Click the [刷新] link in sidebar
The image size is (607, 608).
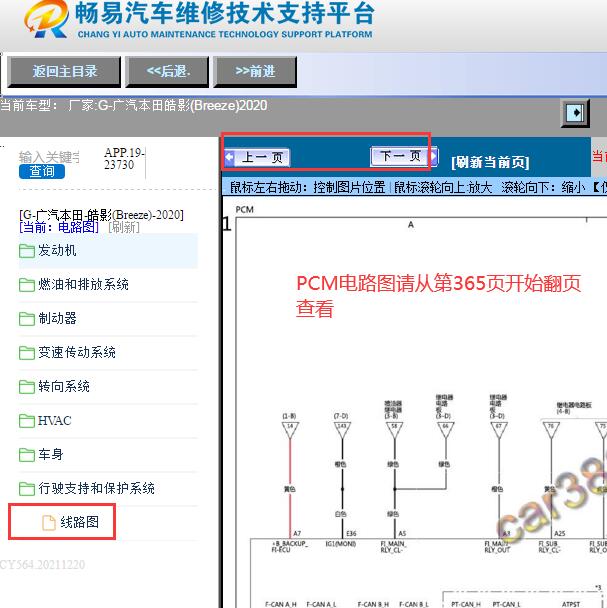124,227
